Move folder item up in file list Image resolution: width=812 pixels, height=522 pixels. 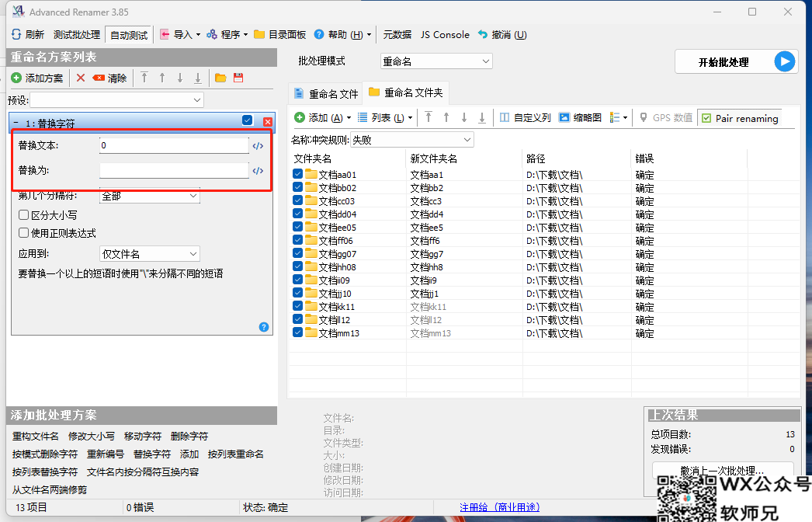click(x=446, y=117)
